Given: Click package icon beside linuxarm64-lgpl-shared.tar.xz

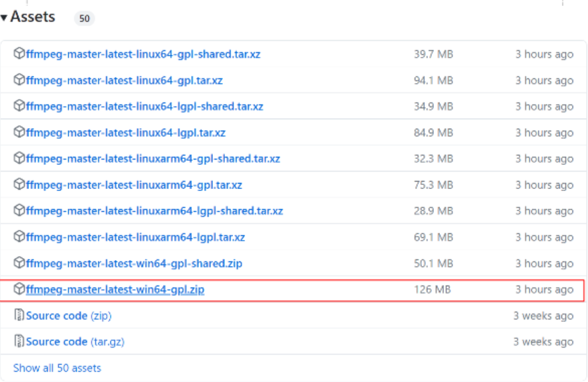Looking at the screenshot, I should [x=19, y=210].
